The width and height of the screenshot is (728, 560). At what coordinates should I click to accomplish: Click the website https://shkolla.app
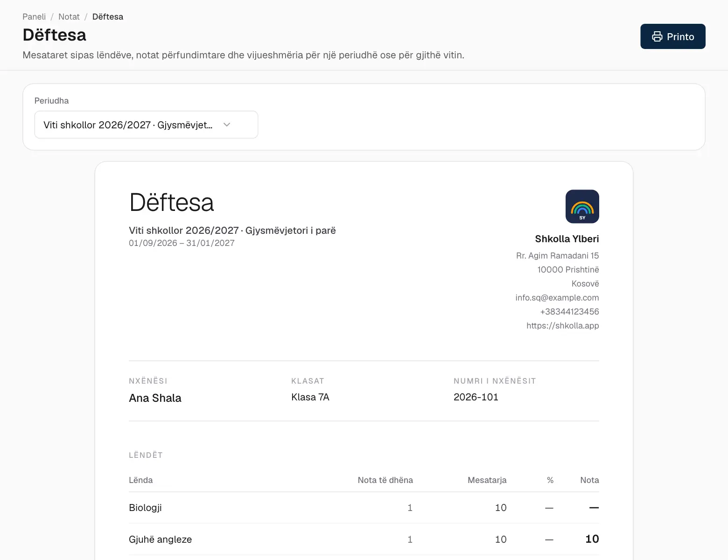pyautogui.click(x=563, y=326)
